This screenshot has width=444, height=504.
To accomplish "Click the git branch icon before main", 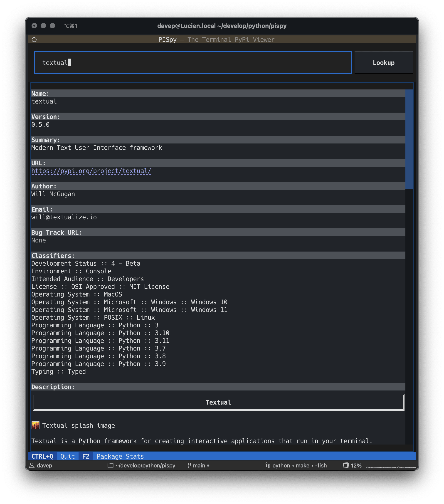I will tap(189, 466).
